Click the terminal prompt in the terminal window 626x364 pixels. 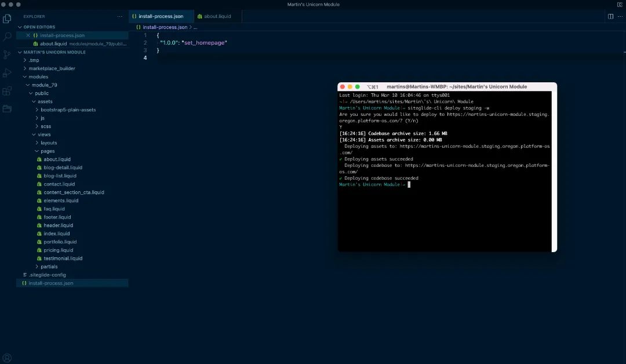click(409, 184)
